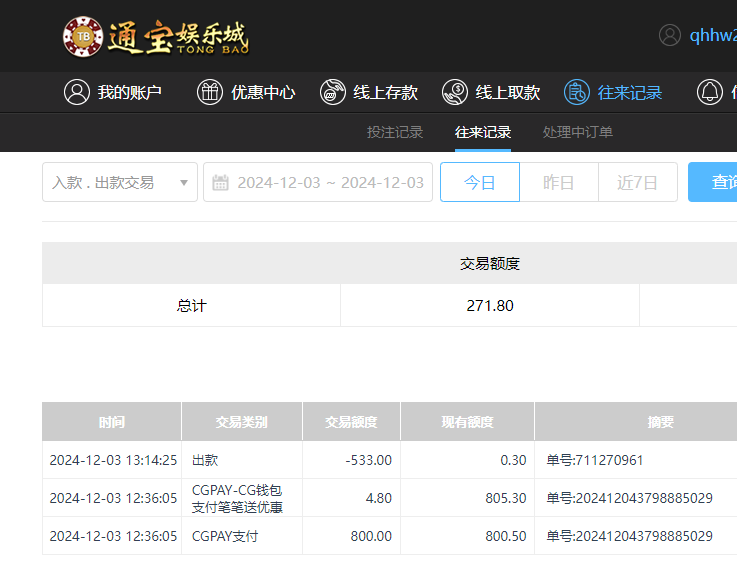Switch to the 投注记录 tab
The height and width of the screenshot is (576, 737).
click(395, 132)
